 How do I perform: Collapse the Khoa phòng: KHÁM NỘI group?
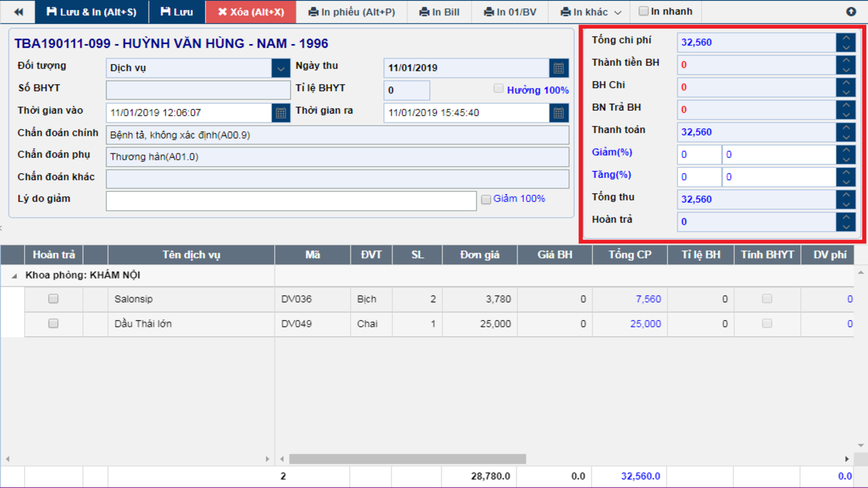click(14, 276)
